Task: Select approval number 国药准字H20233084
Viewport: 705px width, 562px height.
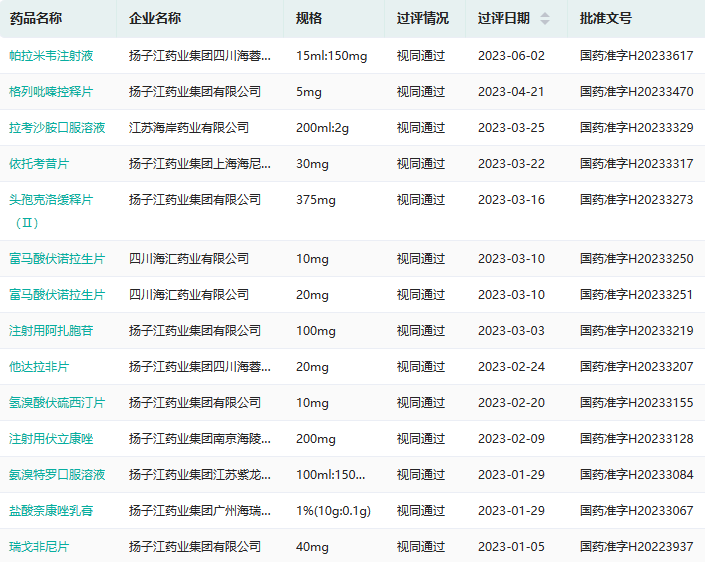Action: pos(637,475)
